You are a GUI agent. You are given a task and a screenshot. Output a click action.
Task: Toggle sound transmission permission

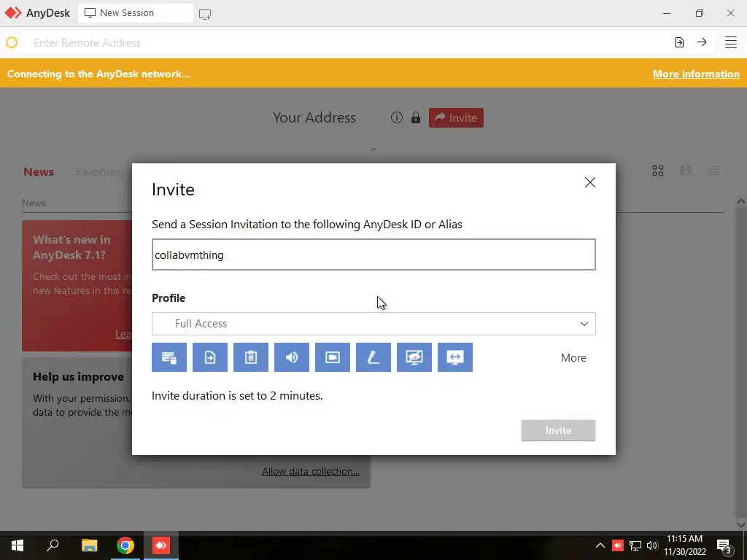pos(292,357)
